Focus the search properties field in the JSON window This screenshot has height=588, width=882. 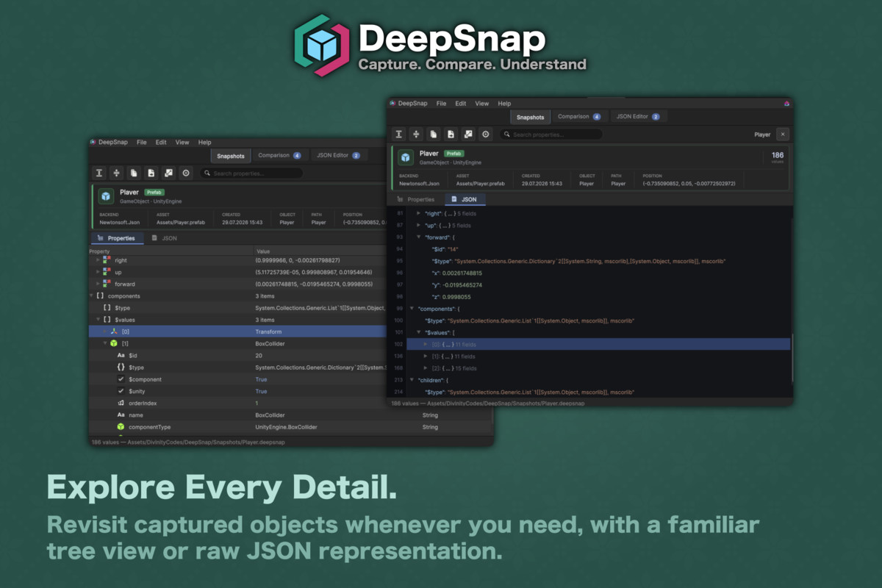[x=551, y=135]
